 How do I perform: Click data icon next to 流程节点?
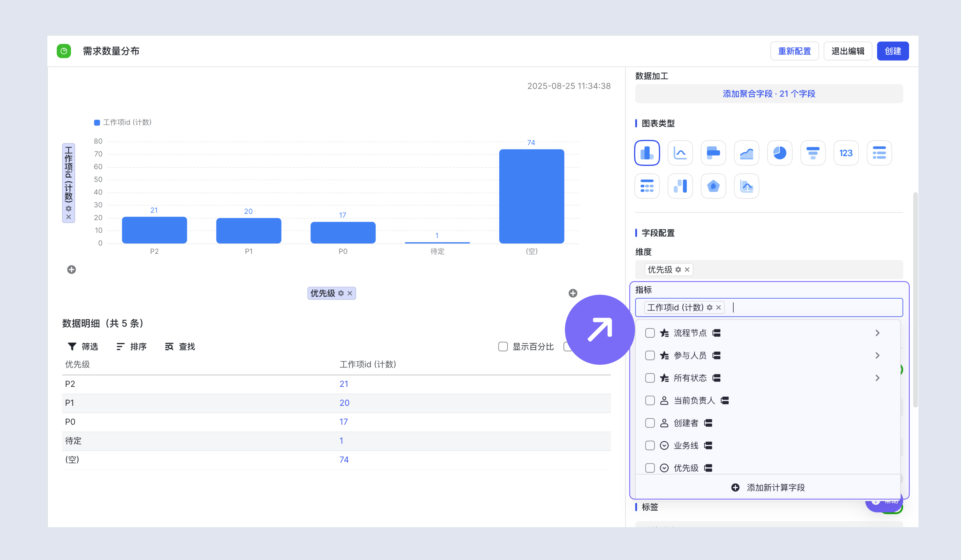[716, 333]
